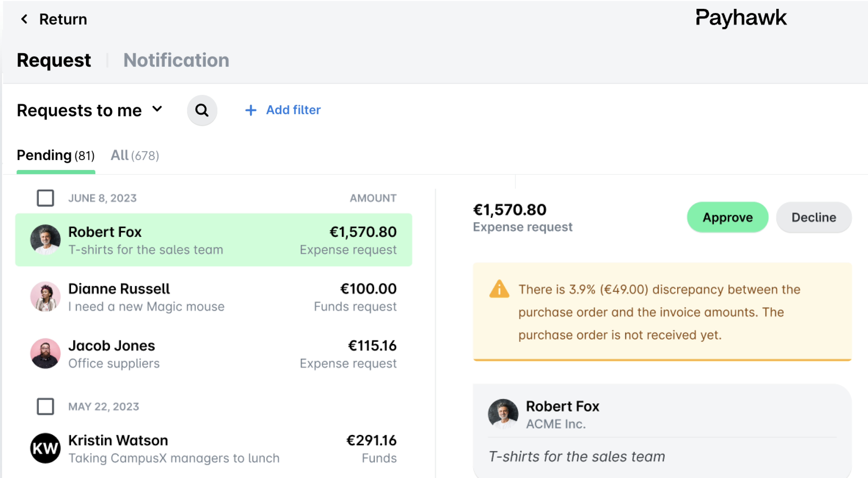The image size is (868, 478).
Task: Open Dianne Russell's Magic mouse request
Action: (x=214, y=297)
